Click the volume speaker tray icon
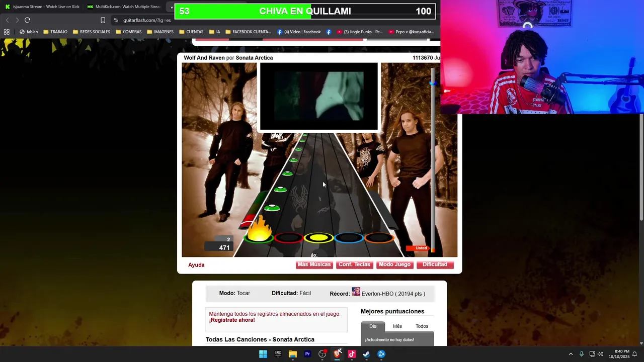Screen dimensions: 644x362 600,354
